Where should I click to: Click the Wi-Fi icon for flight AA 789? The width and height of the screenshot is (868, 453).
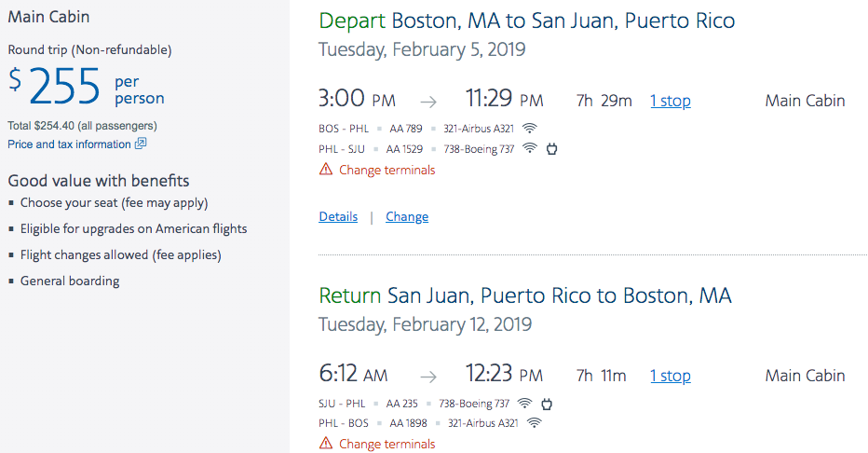point(530,128)
